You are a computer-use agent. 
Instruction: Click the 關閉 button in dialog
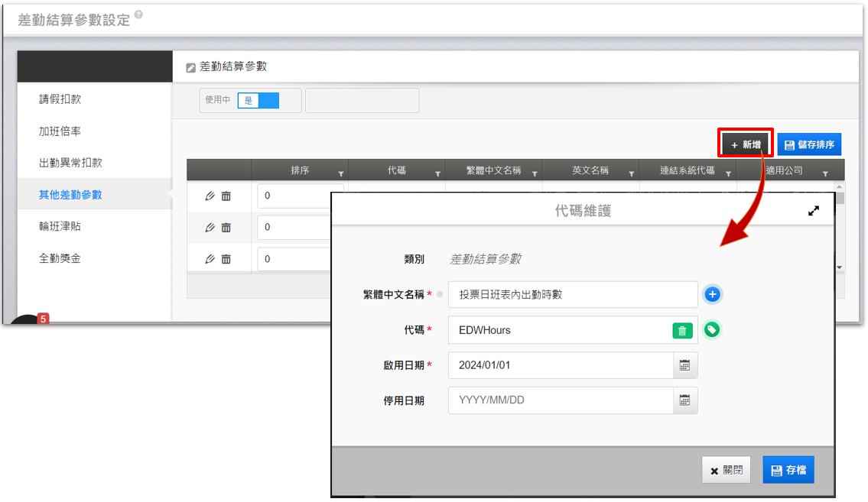point(726,470)
